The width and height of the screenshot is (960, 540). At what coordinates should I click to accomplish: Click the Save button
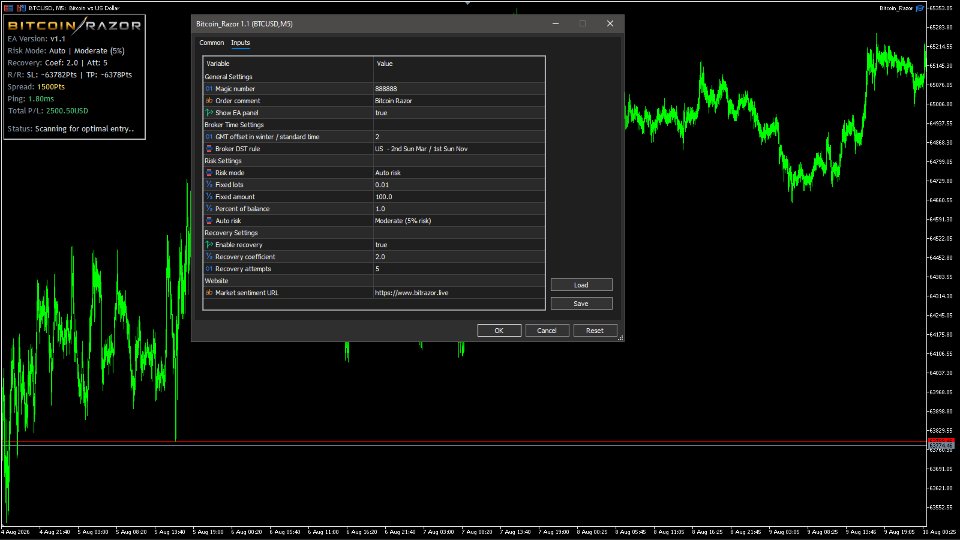click(x=581, y=304)
